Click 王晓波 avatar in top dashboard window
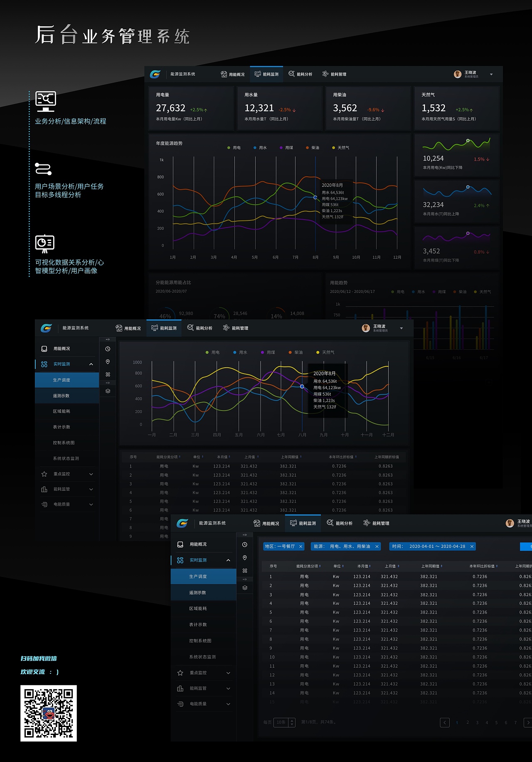532x762 pixels. 458,74
